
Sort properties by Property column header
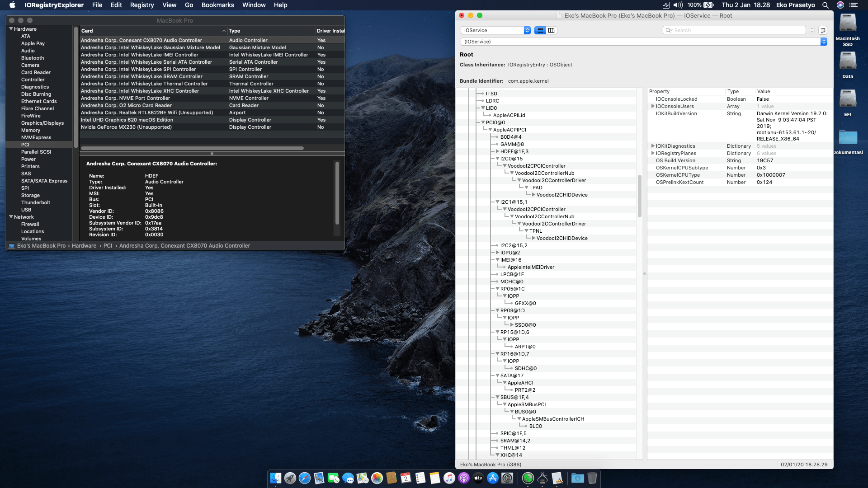[686, 91]
